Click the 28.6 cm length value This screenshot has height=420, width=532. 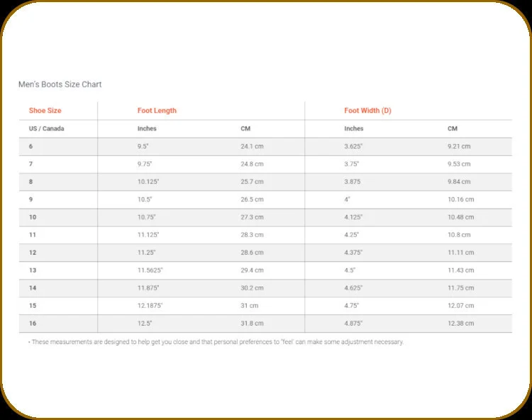(x=252, y=253)
